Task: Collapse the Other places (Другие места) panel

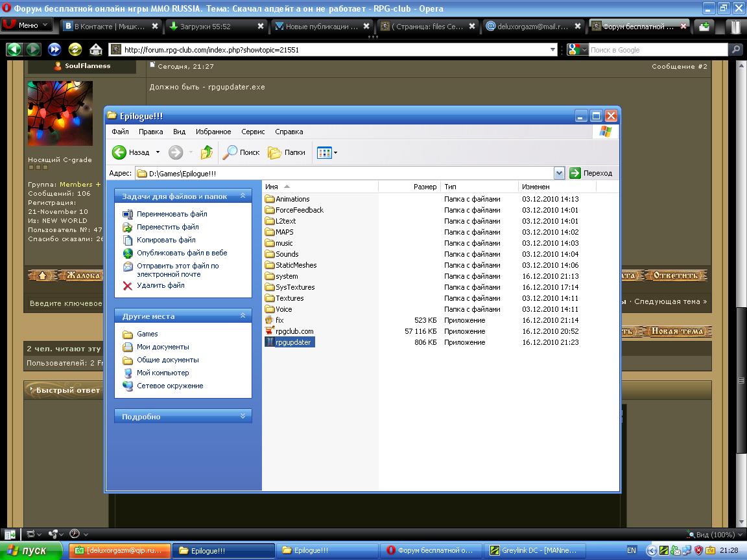Action: pos(243,316)
